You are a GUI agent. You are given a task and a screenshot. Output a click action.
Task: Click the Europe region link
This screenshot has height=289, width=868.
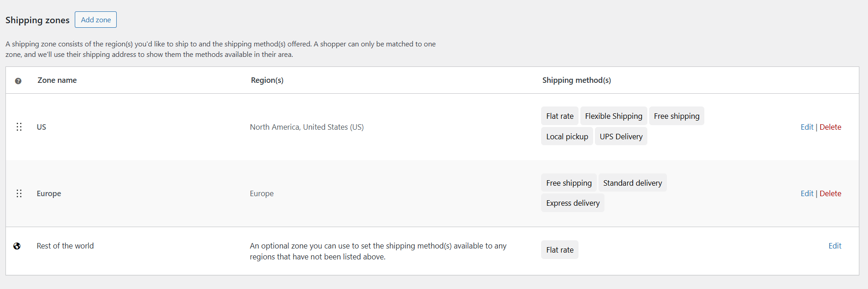pos(261,193)
